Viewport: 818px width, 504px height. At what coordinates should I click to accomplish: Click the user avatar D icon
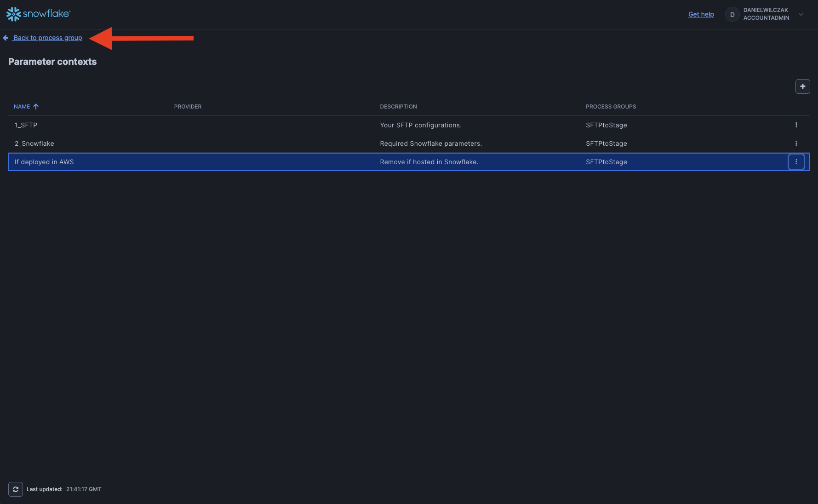(x=732, y=14)
